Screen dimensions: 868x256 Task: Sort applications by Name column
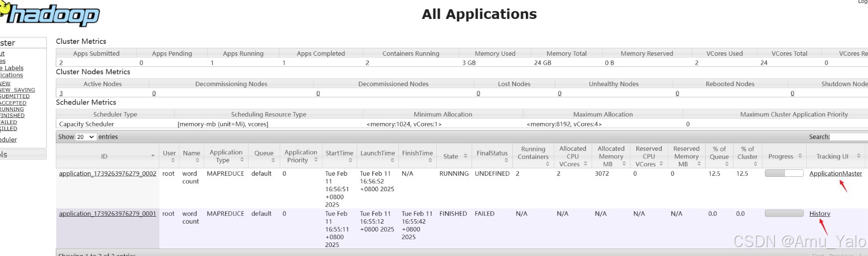point(191,156)
